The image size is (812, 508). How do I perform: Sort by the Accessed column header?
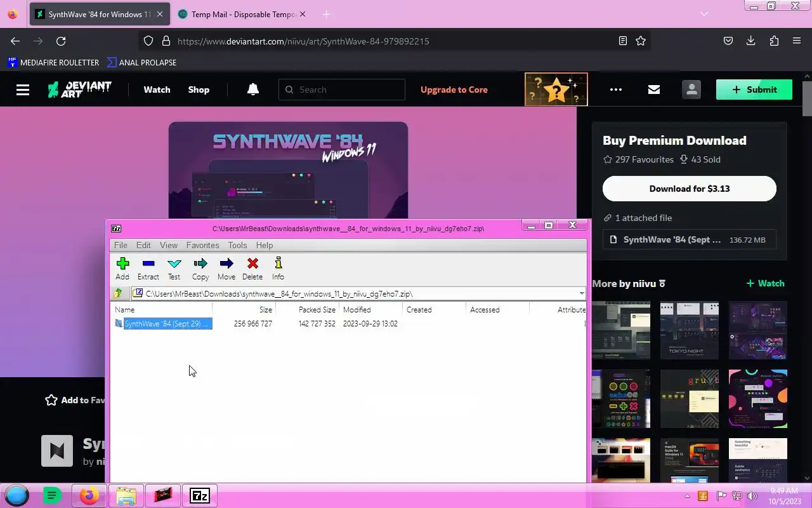[x=498, y=310]
